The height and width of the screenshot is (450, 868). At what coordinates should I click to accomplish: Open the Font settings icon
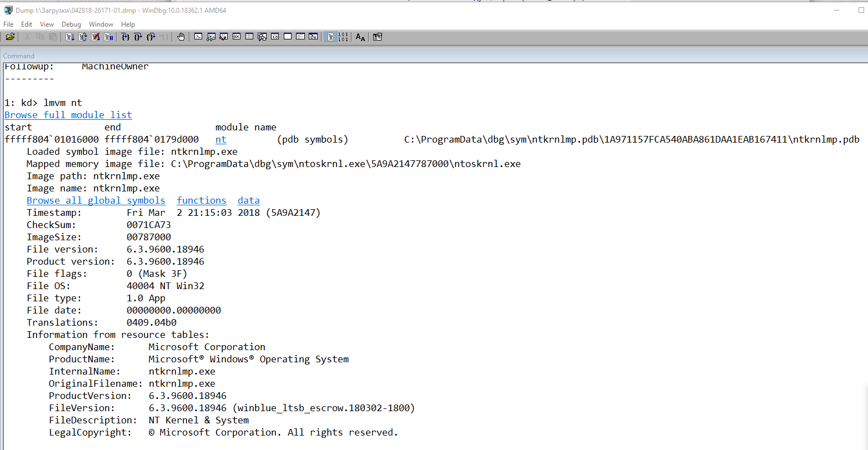click(360, 37)
